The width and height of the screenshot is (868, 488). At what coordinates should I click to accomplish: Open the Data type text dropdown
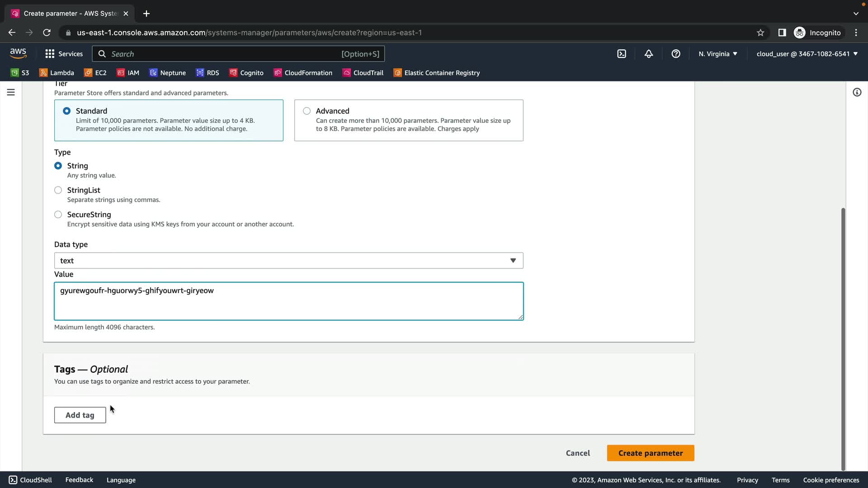[288, 261]
